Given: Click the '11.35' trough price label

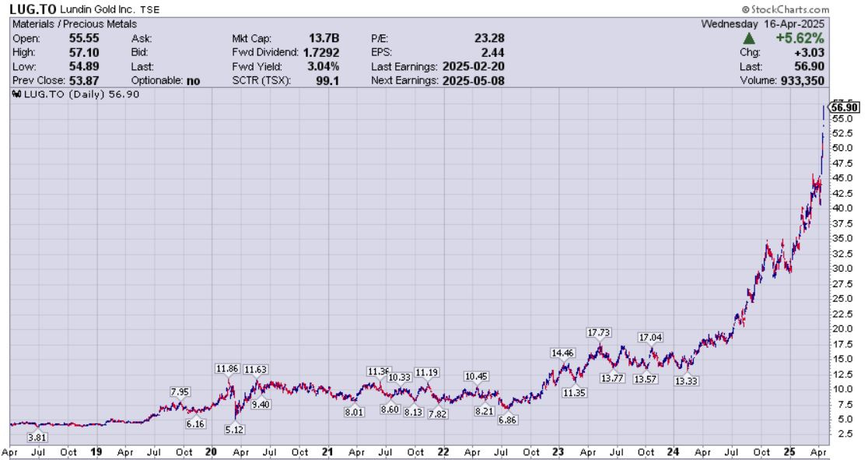Looking at the screenshot, I should (x=574, y=392).
